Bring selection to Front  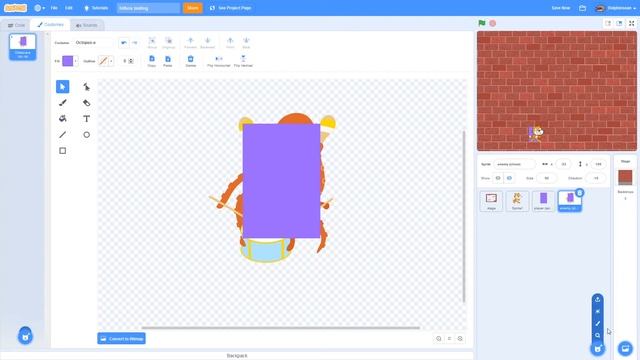point(230,42)
